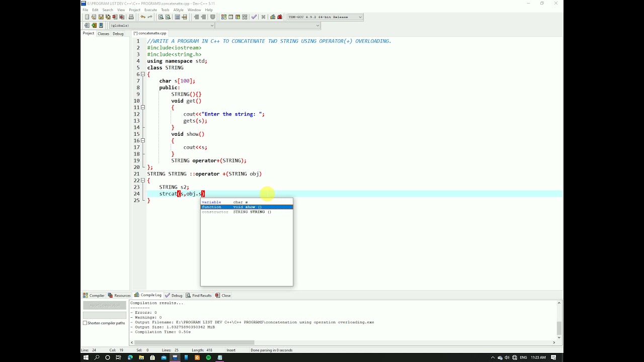Image resolution: width=644 pixels, height=362 pixels.
Task: Open the Resources bottom tab
Action: click(119, 295)
